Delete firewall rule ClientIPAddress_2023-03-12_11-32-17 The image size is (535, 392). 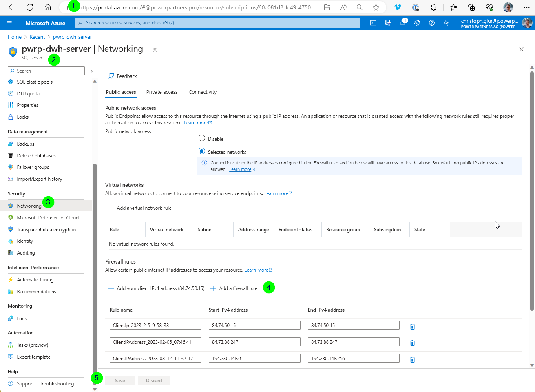tap(412, 359)
